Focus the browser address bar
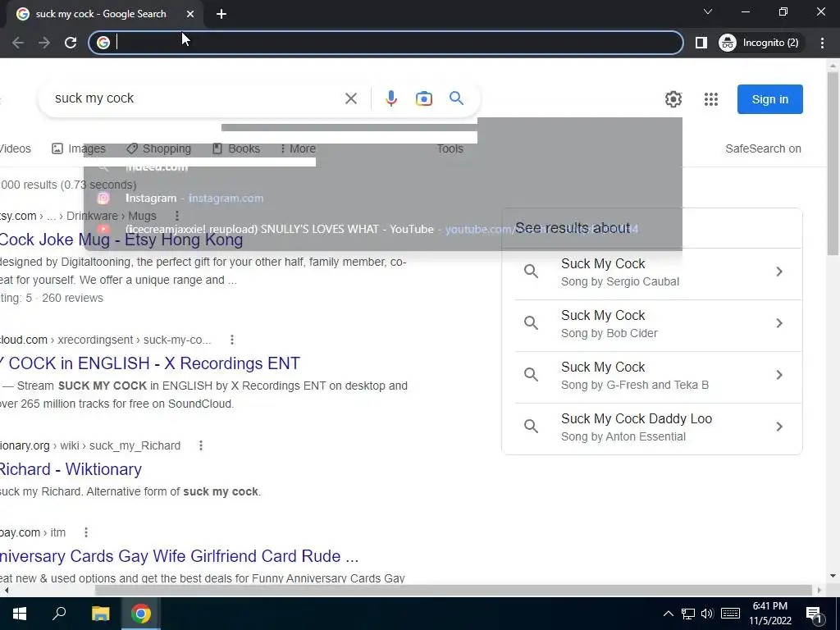The width and height of the screenshot is (840, 630). point(386,43)
